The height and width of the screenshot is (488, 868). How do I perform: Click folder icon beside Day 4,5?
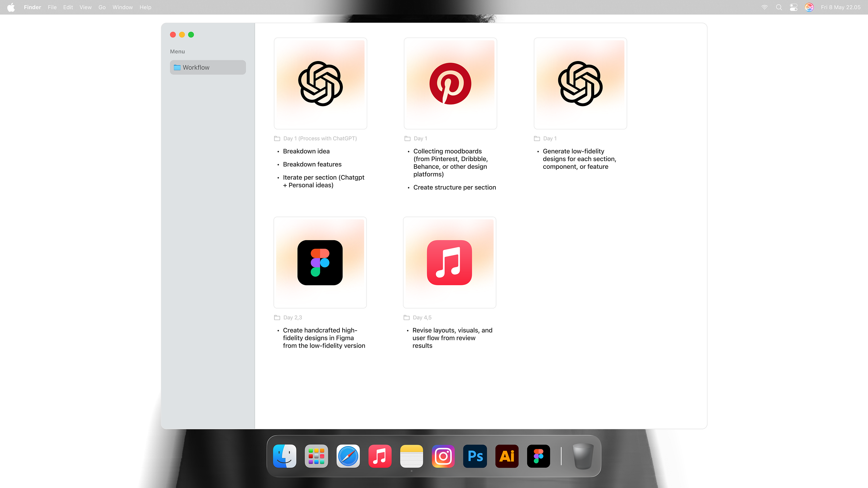[x=407, y=318]
